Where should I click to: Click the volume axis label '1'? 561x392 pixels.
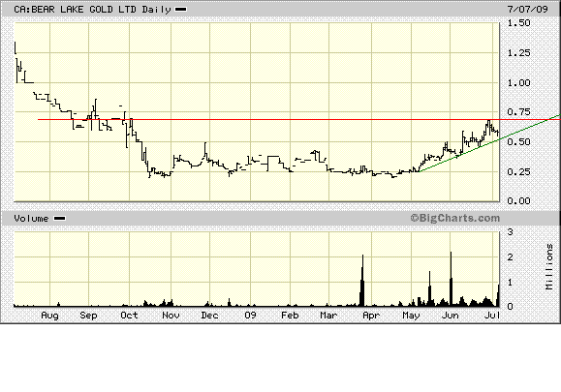pos(511,283)
